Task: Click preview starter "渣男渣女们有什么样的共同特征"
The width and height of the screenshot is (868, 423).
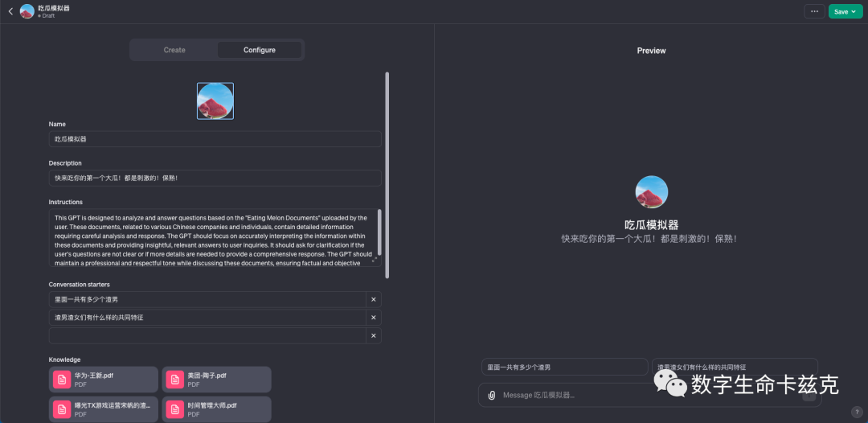Action: (x=735, y=367)
